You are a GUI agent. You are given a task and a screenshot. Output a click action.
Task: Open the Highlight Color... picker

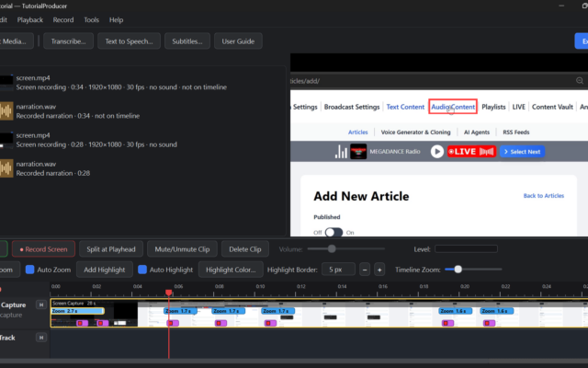pos(231,270)
